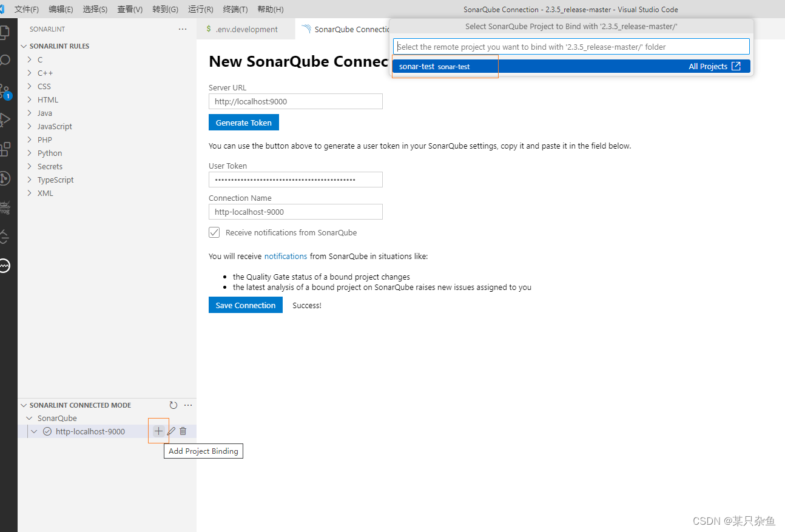
Task: Click the dollar file icon on .env.development tab
Action: 209,29
